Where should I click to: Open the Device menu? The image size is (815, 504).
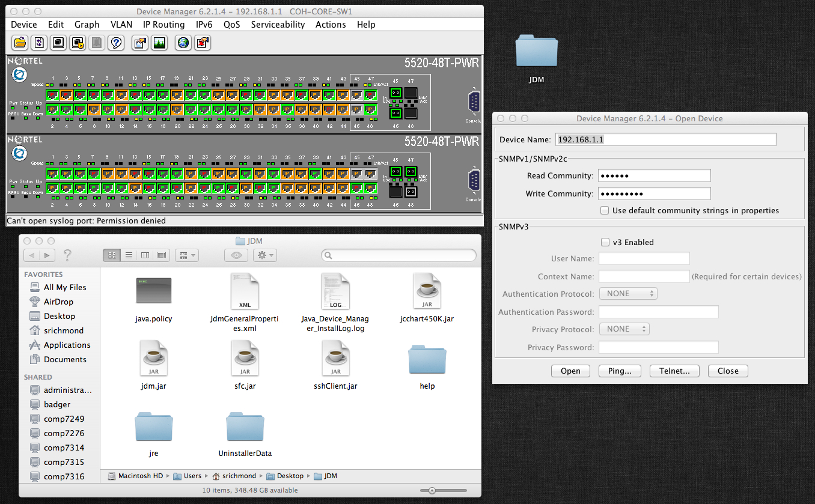(x=24, y=25)
